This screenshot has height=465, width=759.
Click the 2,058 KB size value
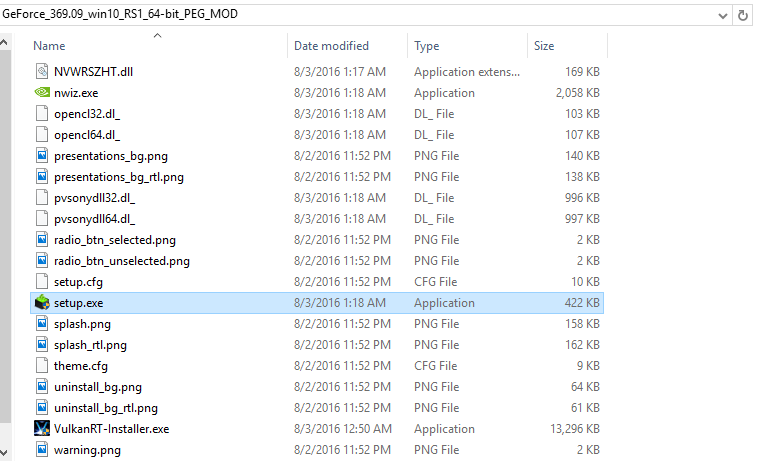[578, 92]
